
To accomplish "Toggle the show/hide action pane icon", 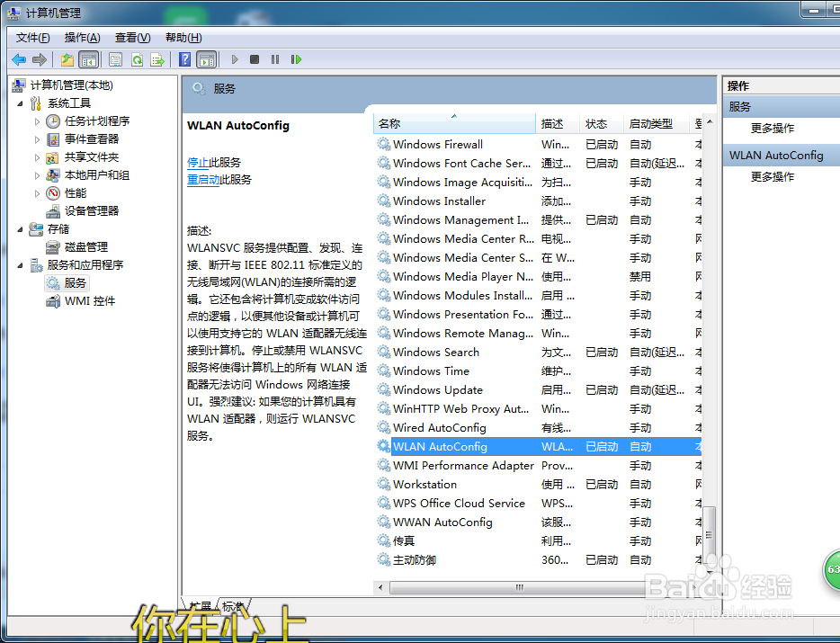I will [x=206, y=59].
